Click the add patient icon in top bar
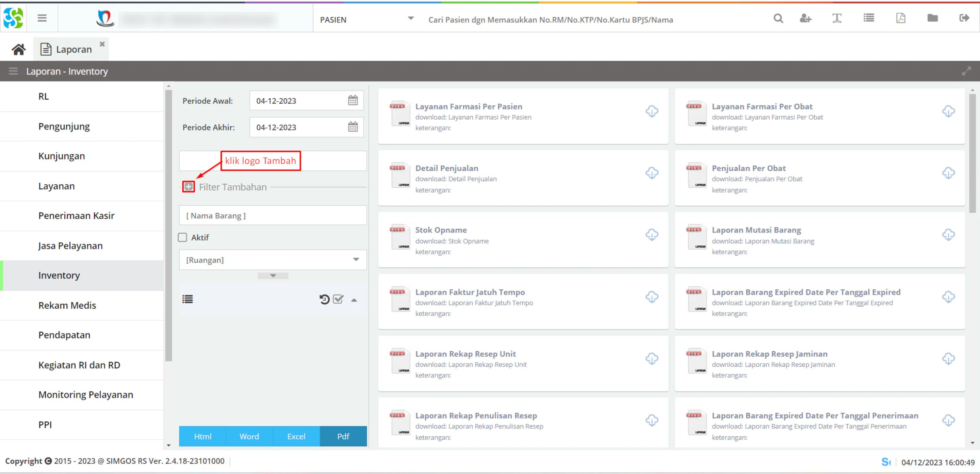 pos(805,18)
